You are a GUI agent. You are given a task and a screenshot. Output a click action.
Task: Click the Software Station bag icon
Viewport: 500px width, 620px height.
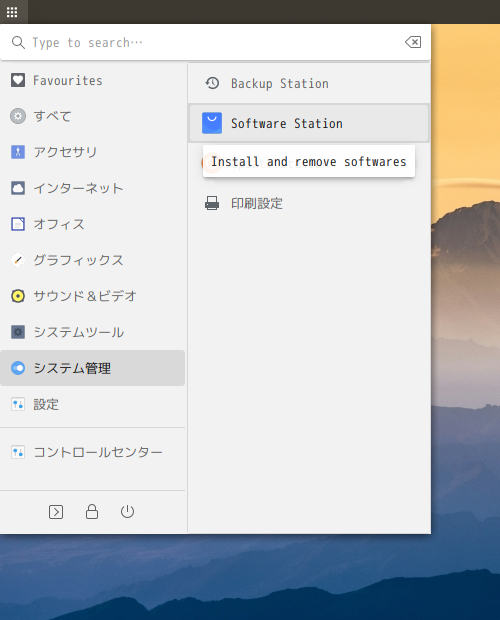point(212,123)
